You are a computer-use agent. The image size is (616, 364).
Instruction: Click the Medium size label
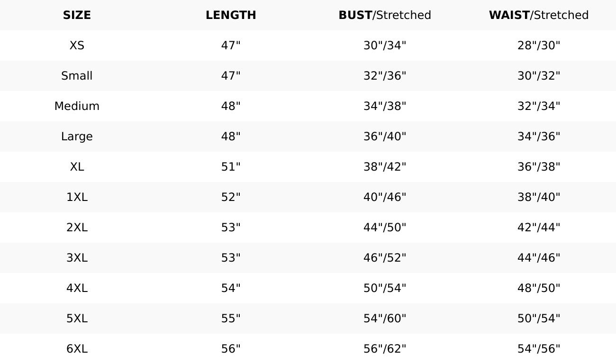click(x=77, y=106)
